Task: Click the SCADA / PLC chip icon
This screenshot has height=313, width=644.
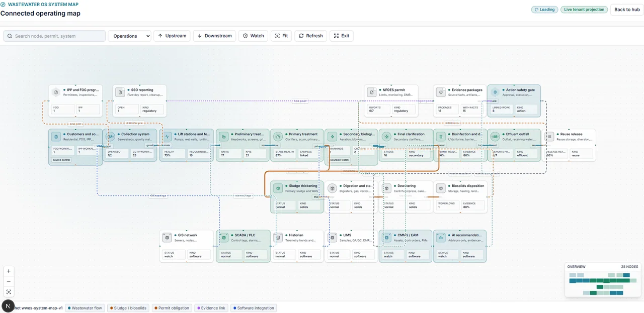Action: [x=223, y=238]
